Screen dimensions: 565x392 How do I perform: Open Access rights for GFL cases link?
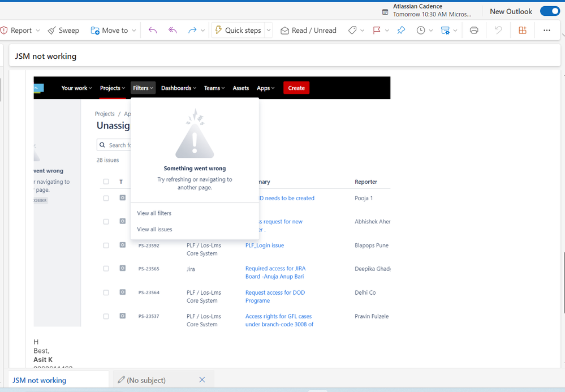click(279, 320)
